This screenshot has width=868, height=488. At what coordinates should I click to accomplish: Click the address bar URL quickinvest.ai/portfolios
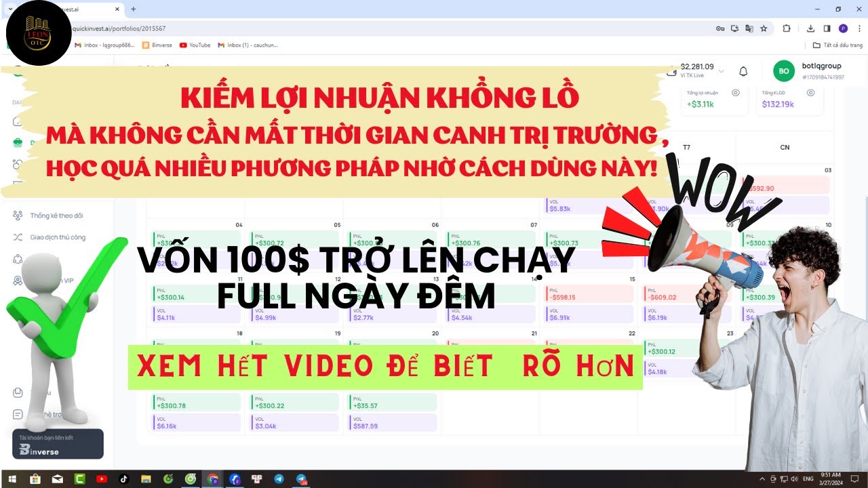click(x=119, y=28)
